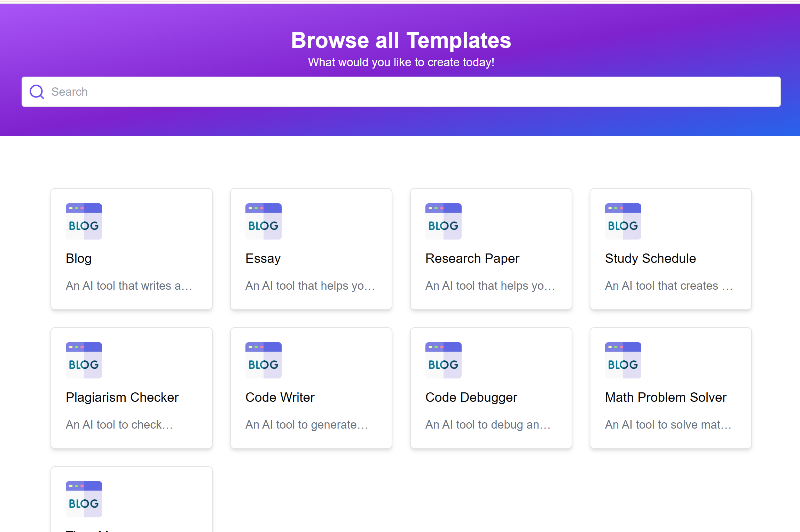Viewport: 800px width, 532px height.
Task: Open the Plagiarism Checker title
Action: point(122,398)
